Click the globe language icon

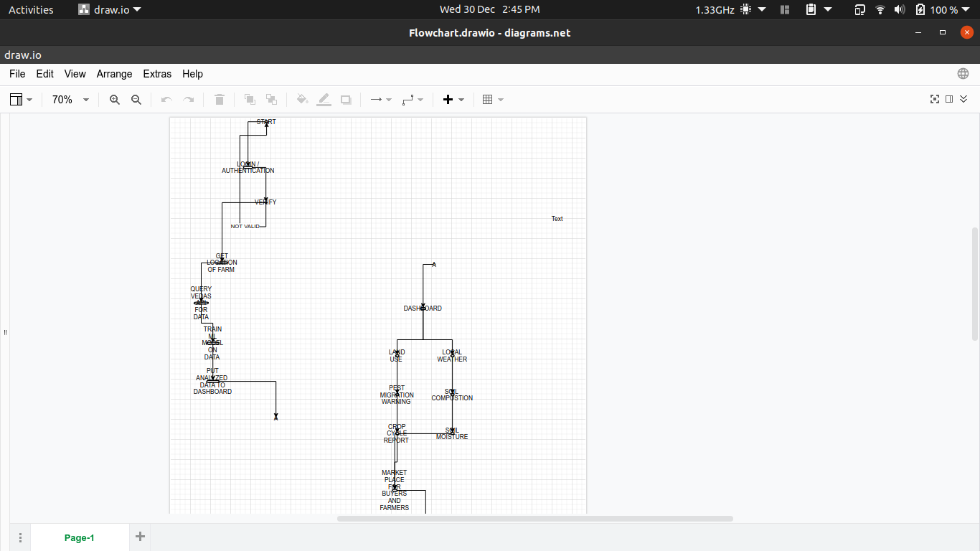(x=963, y=74)
